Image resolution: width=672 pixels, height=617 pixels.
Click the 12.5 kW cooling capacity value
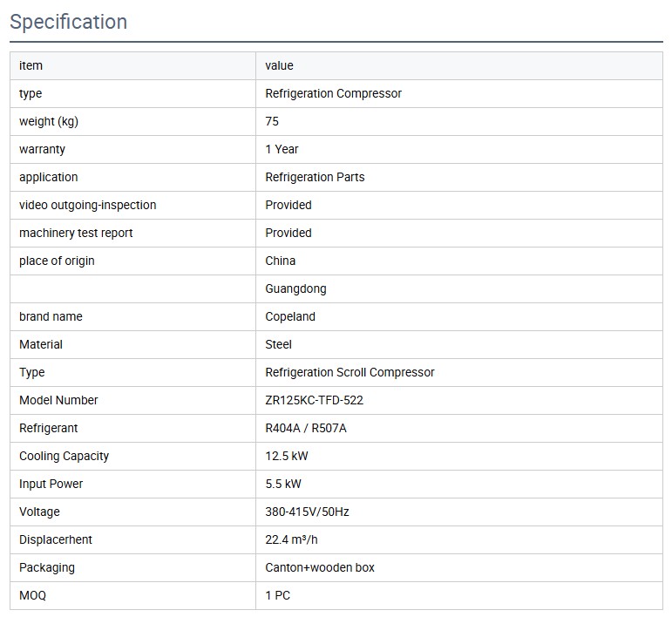click(x=287, y=456)
